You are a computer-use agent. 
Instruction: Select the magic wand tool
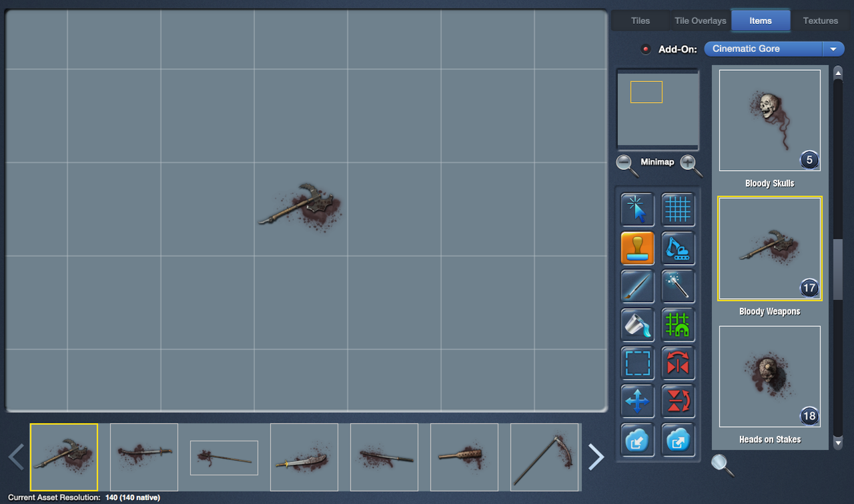[x=678, y=287]
